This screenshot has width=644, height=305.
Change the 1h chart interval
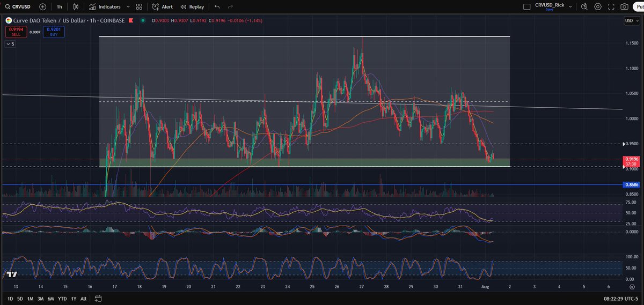60,6
